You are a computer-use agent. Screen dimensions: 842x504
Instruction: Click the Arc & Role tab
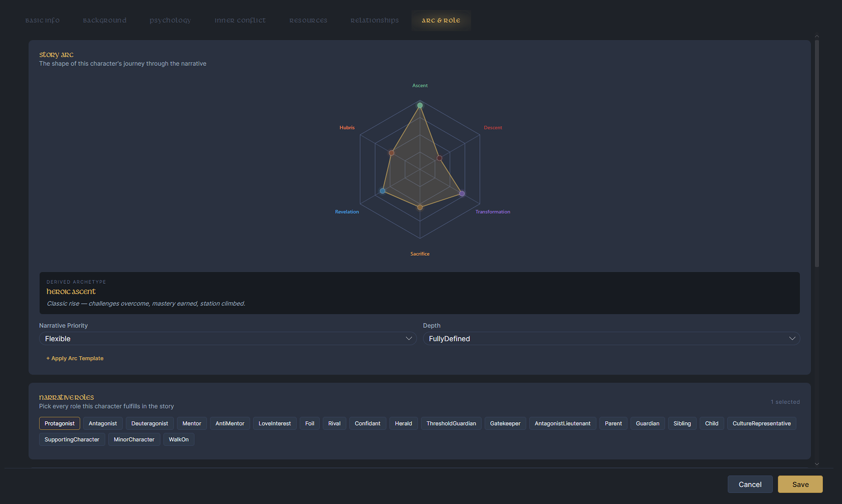pos(441,20)
